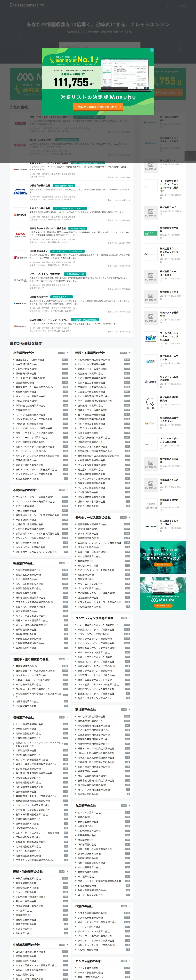The image size is (196, 980).
Task: Open the 株式会社ISEKI M&D sidebar link
Action: click(x=169, y=522)
